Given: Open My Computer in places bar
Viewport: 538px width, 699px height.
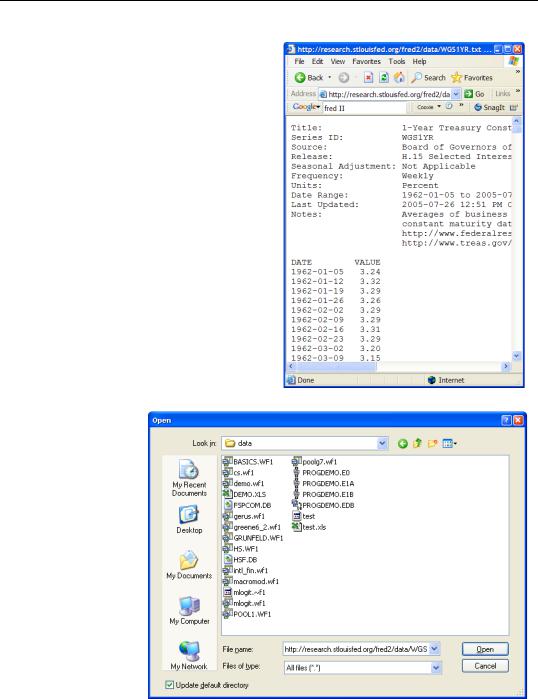Looking at the screenshot, I should 189,610.
